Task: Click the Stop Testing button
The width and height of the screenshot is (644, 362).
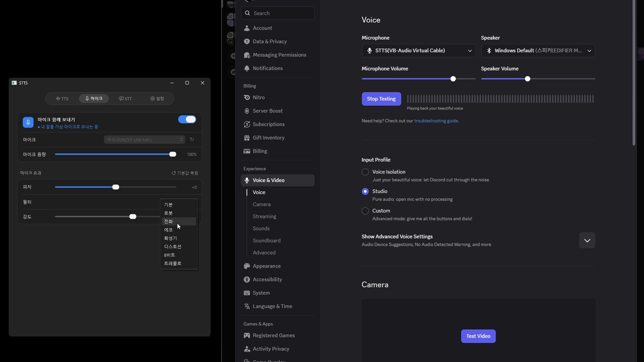Action: point(381,99)
